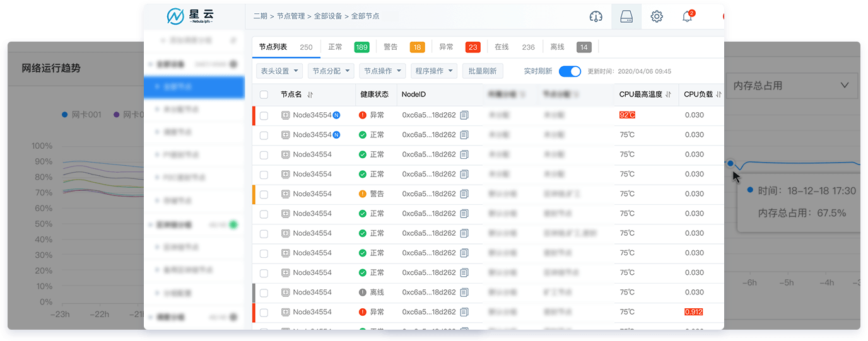Copy NodeID in the 警告 status row

tap(464, 194)
